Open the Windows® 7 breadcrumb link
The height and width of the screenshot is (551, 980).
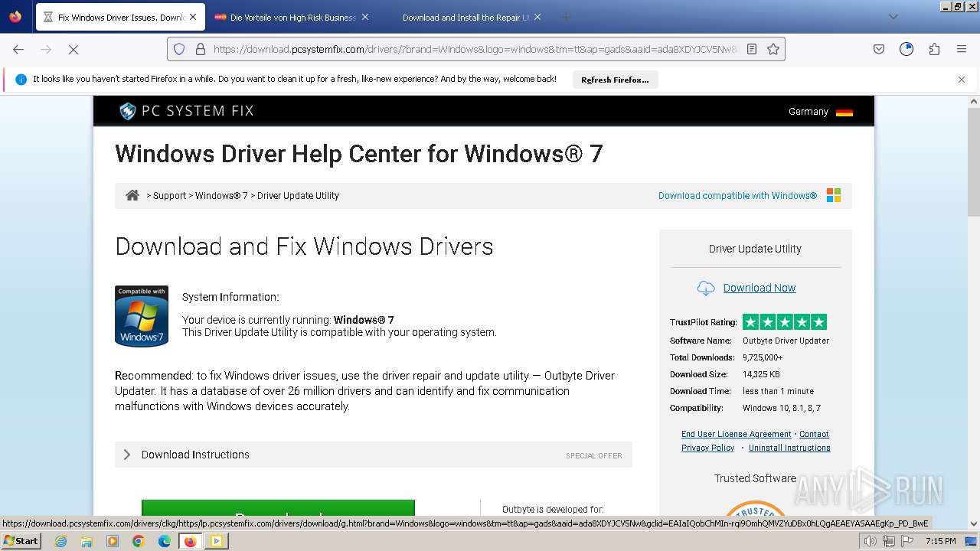[x=221, y=196]
